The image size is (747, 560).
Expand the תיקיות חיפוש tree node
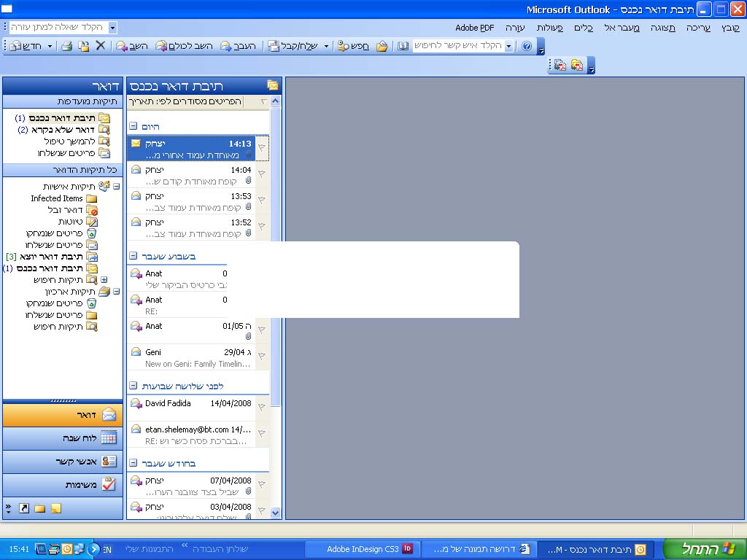104,280
